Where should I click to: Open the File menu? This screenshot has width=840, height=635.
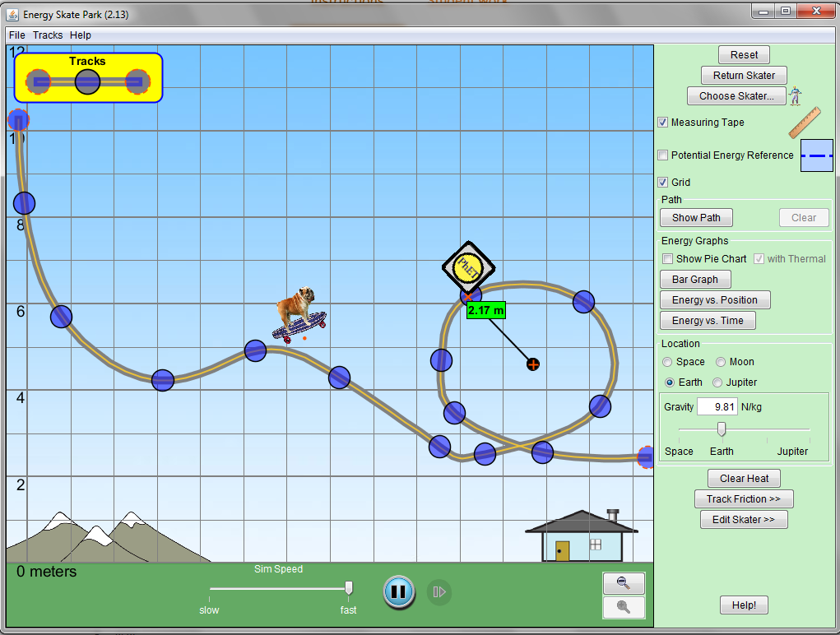(x=16, y=35)
